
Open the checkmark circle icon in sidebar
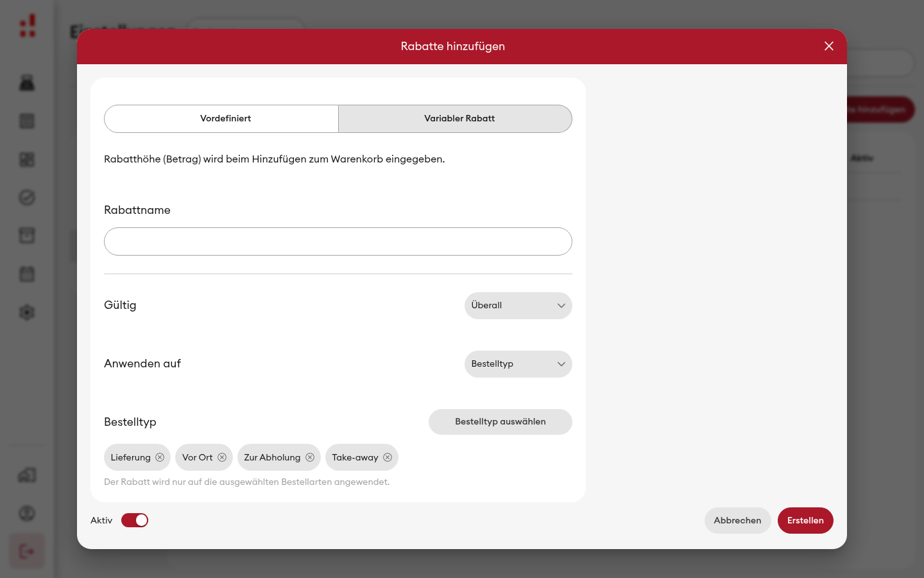27,198
